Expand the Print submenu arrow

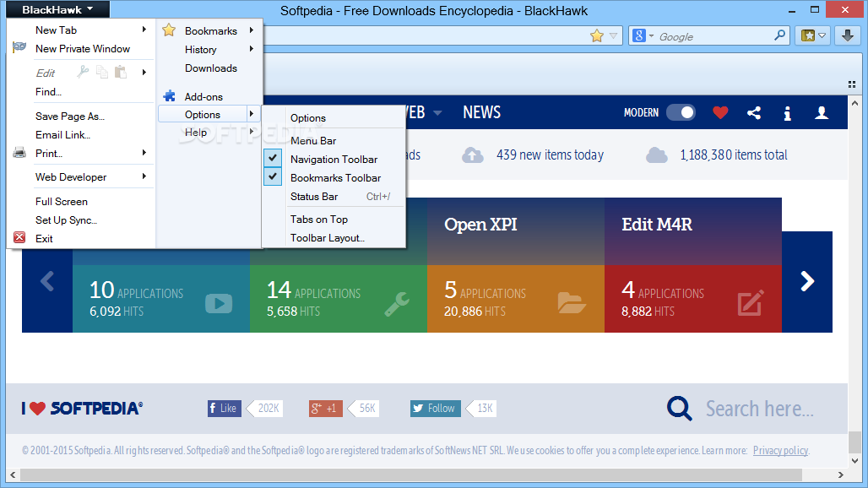[x=144, y=153]
